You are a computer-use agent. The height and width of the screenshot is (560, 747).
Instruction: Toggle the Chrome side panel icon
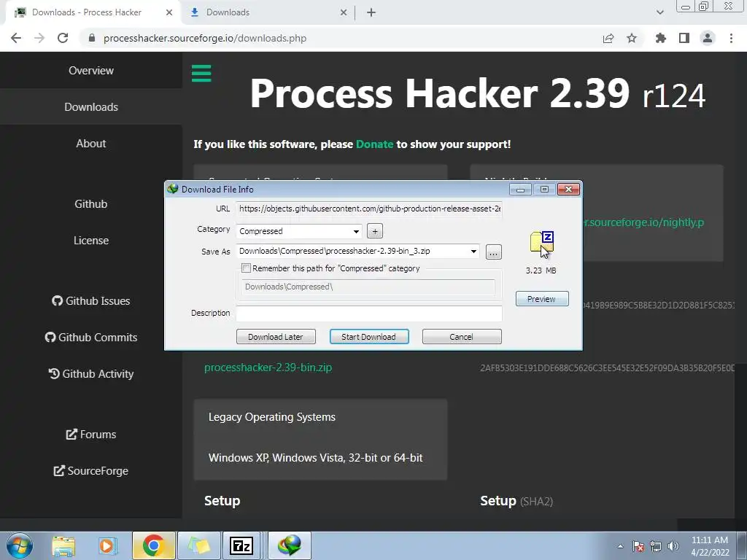[x=684, y=38]
